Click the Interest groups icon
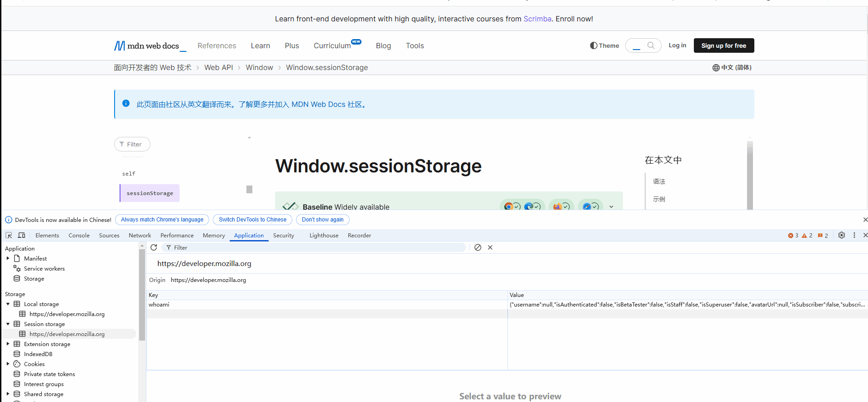868x402 pixels. pos(17,384)
